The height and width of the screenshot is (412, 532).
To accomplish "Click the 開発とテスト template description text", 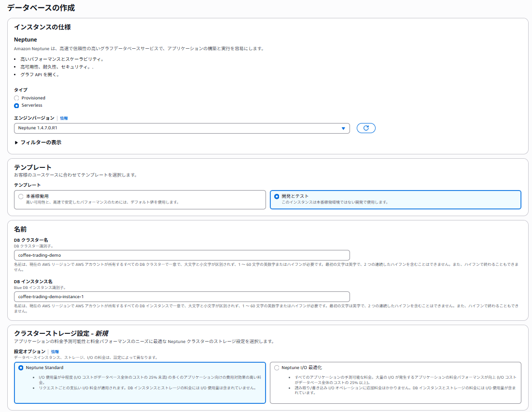I will coord(335,203).
